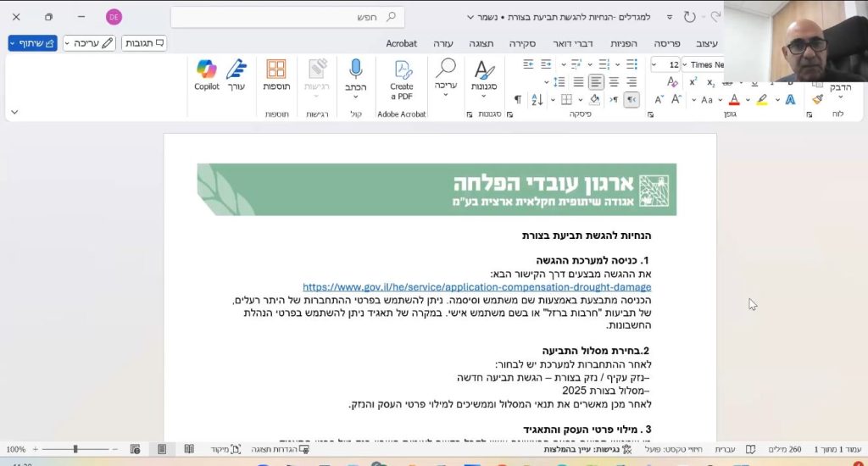
Task: Open the gov.il drought-damage link
Action: tap(476, 287)
